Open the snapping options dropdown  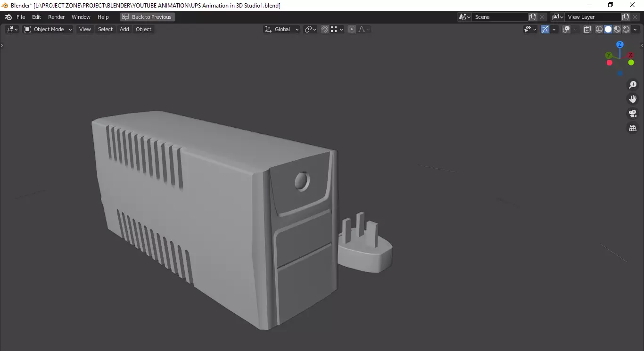click(x=337, y=29)
